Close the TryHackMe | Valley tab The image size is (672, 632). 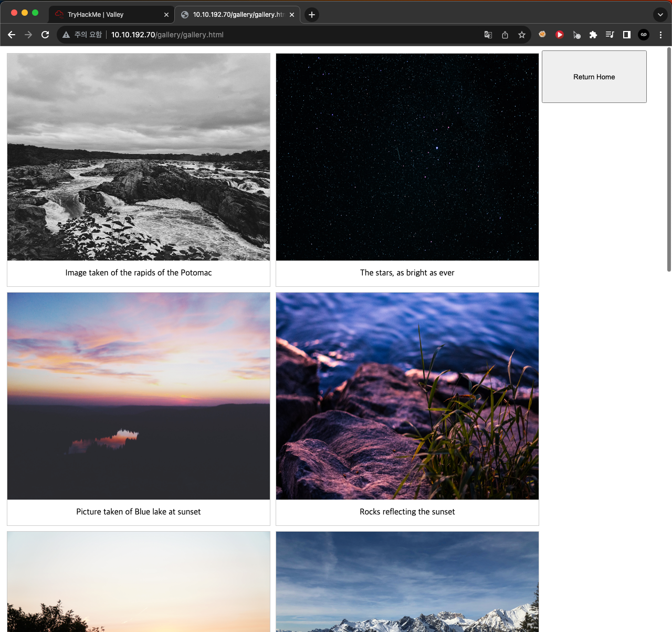tap(166, 15)
